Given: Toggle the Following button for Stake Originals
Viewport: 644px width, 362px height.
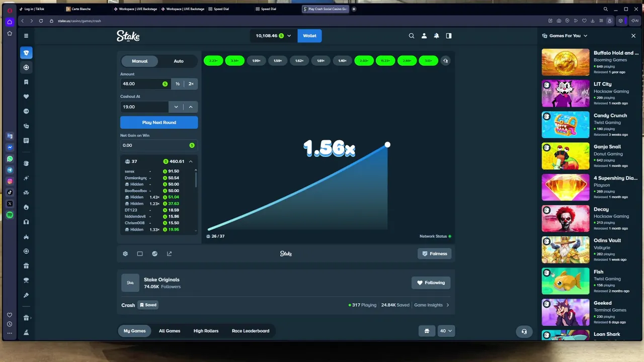Looking at the screenshot, I should coord(431,283).
